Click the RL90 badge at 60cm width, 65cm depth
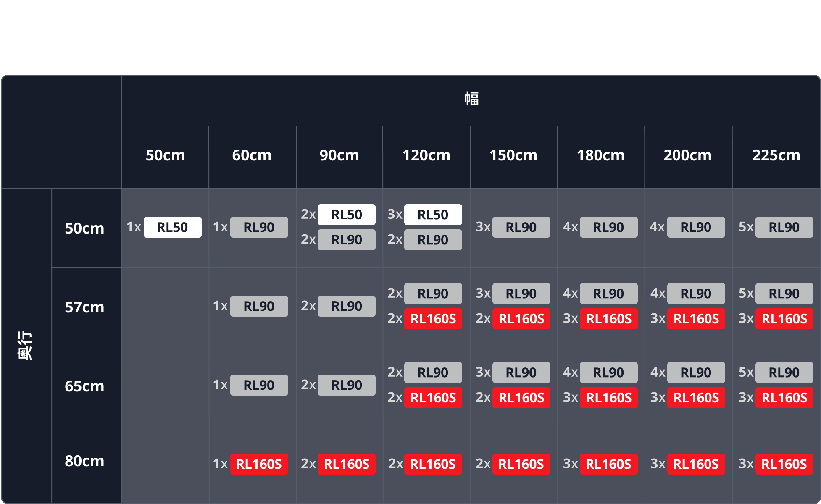821x504 pixels. (259, 385)
